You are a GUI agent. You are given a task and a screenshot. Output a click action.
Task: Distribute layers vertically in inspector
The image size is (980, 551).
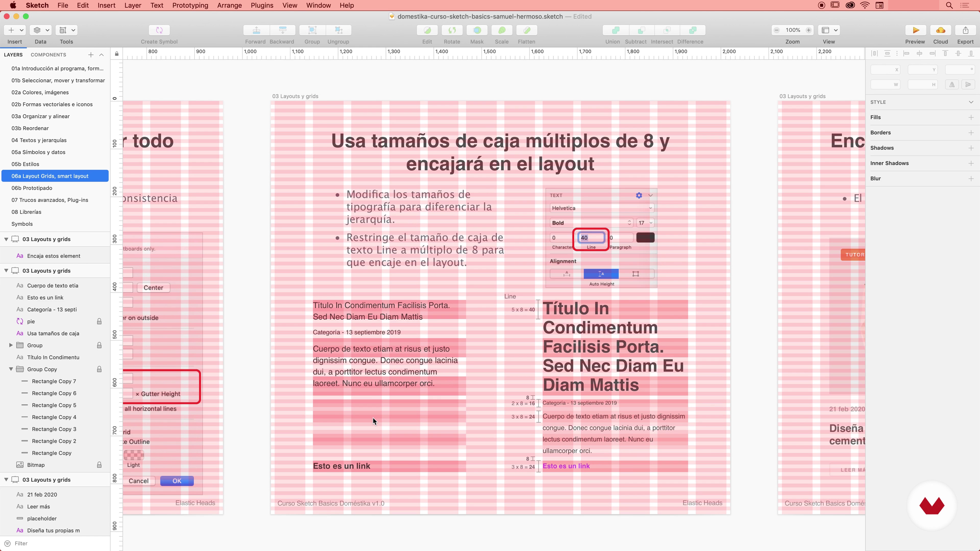[887, 53]
